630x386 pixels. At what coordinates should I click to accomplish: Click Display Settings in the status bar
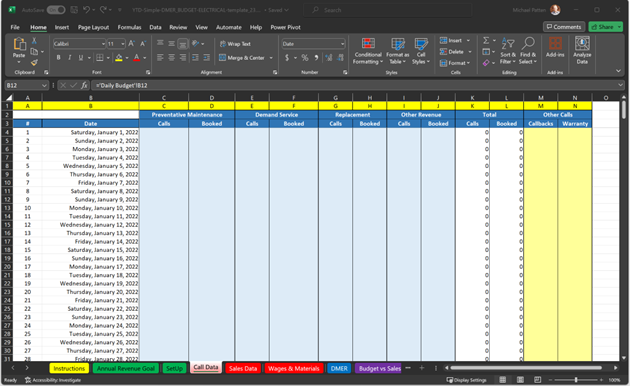(466, 380)
